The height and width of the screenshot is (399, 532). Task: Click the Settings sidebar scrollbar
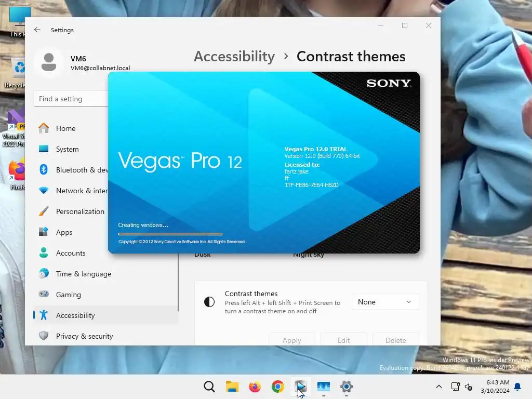tap(178, 282)
